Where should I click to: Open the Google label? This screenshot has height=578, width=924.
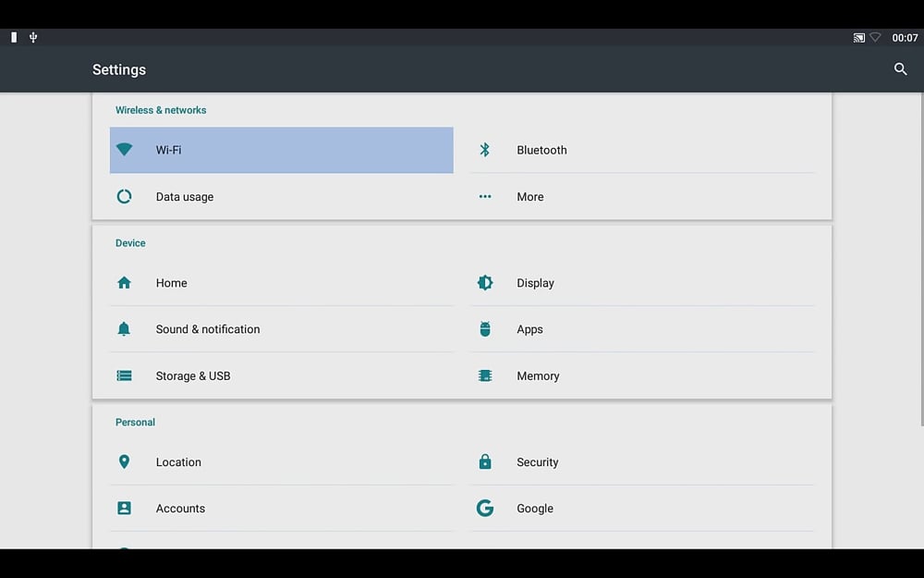pos(535,509)
